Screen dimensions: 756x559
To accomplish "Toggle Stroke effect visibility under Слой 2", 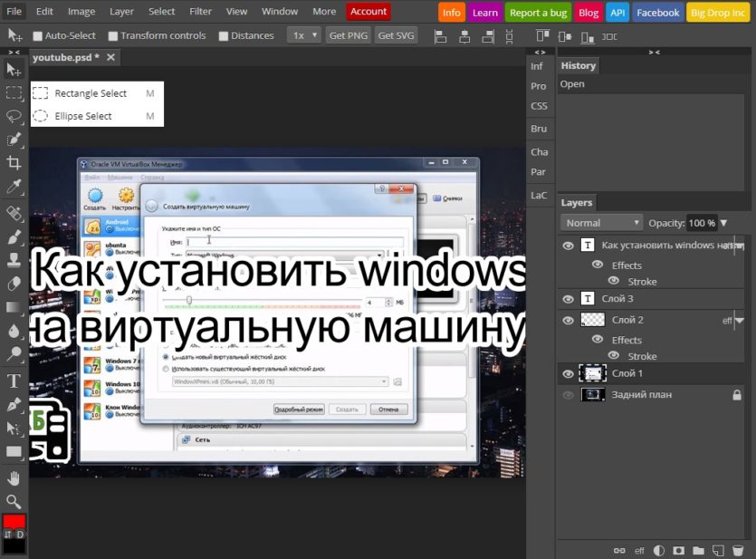I will (x=614, y=355).
